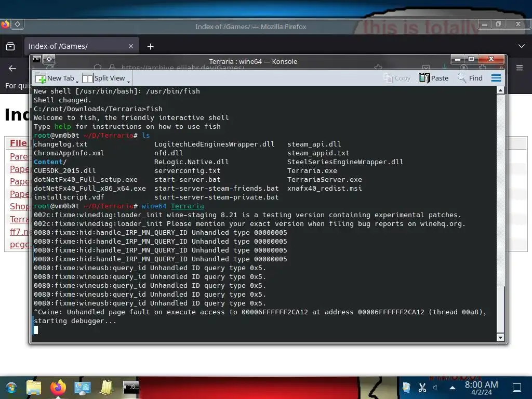Minimize the Firefox window

coord(485,24)
